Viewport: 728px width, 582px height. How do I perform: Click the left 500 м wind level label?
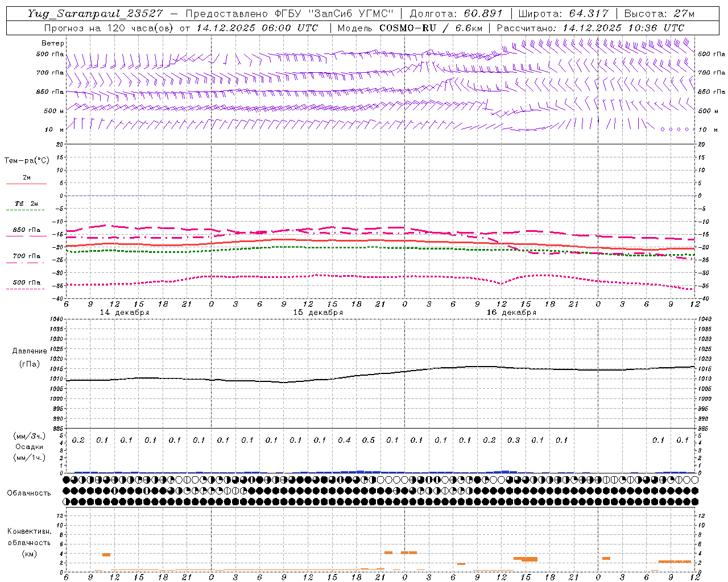pyautogui.click(x=54, y=111)
